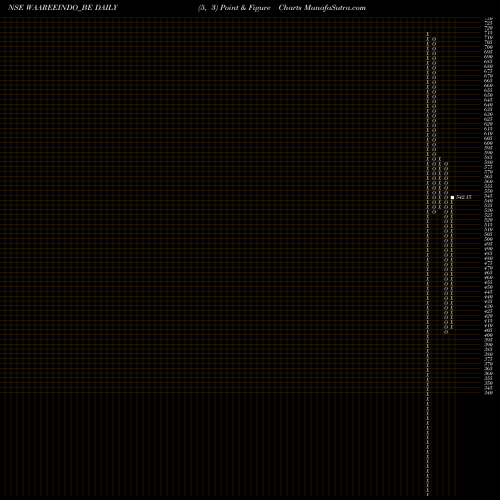Click the white square current price marker
Viewport: 500px width, 500px height.
pos(452,198)
